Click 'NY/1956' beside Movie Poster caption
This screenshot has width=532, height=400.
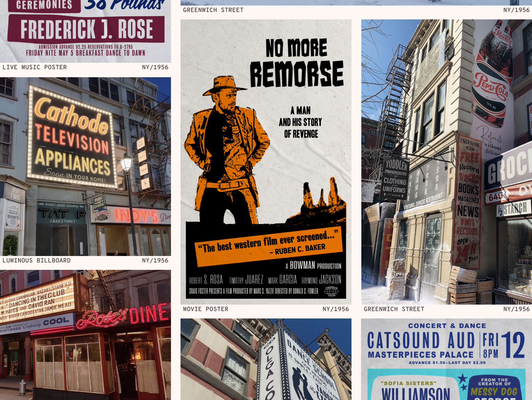(336, 309)
